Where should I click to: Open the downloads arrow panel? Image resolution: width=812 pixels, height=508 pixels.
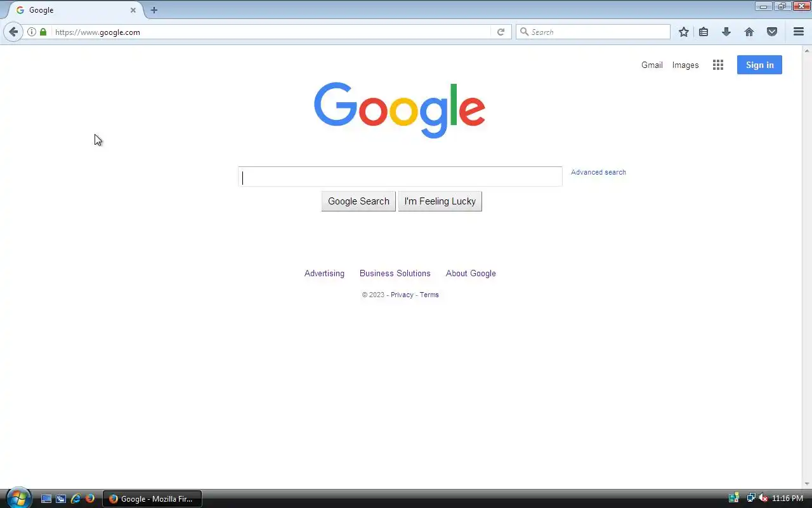click(726, 32)
